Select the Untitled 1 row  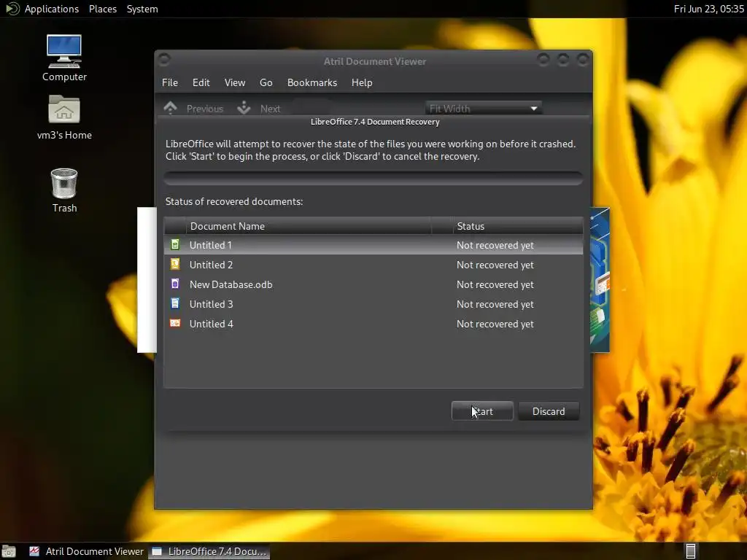pos(373,245)
